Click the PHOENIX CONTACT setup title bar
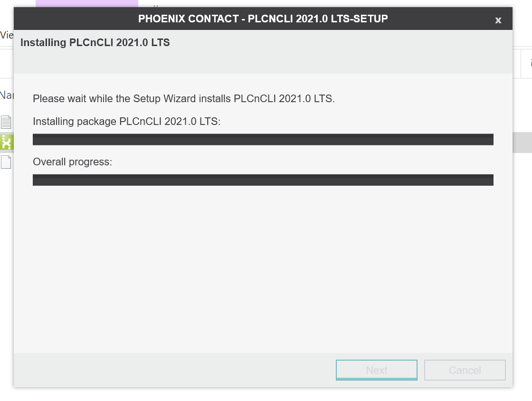This screenshot has width=532, height=401. point(263,19)
